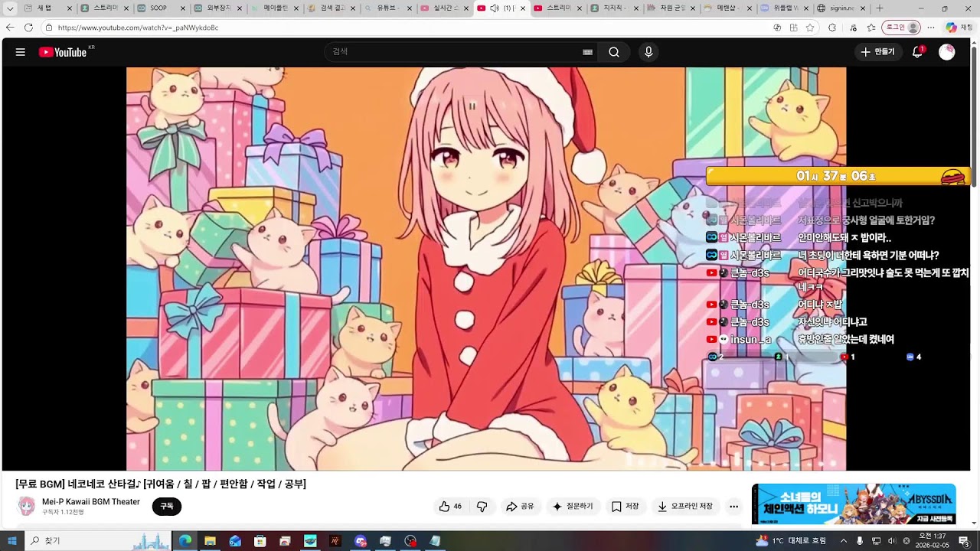View site information lock icon

pos(49,28)
